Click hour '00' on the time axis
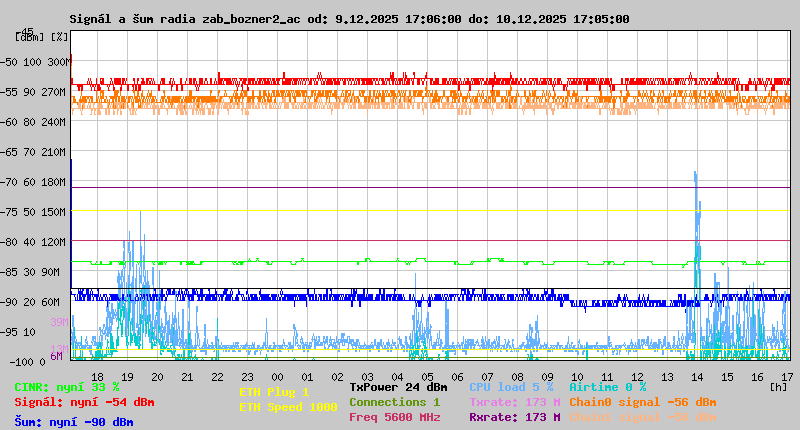 278,377
